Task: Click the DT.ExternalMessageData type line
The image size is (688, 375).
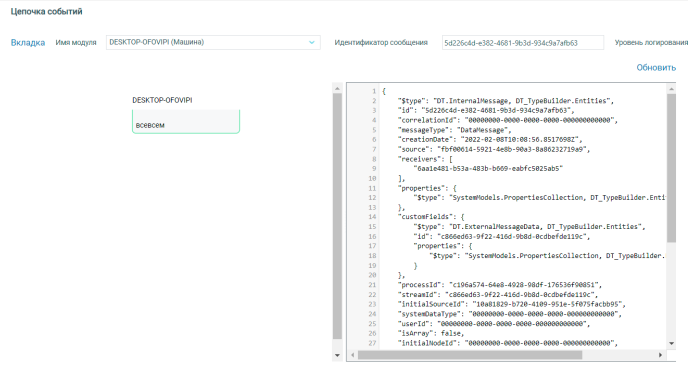Action: [x=529, y=227]
